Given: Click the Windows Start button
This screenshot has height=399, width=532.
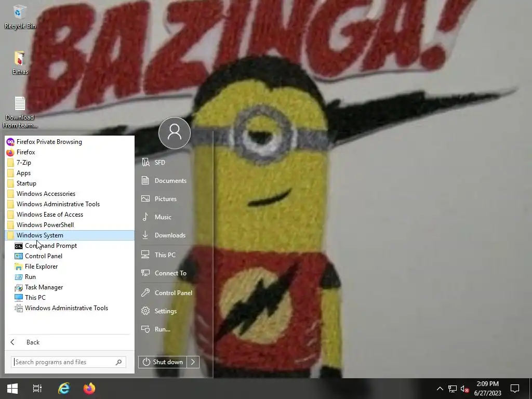Looking at the screenshot, I should pyautogui.click(x=12, y=389).
